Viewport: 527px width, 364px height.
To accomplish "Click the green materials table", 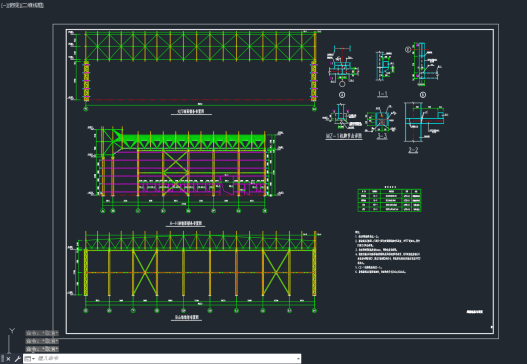I will pos(389,200).
